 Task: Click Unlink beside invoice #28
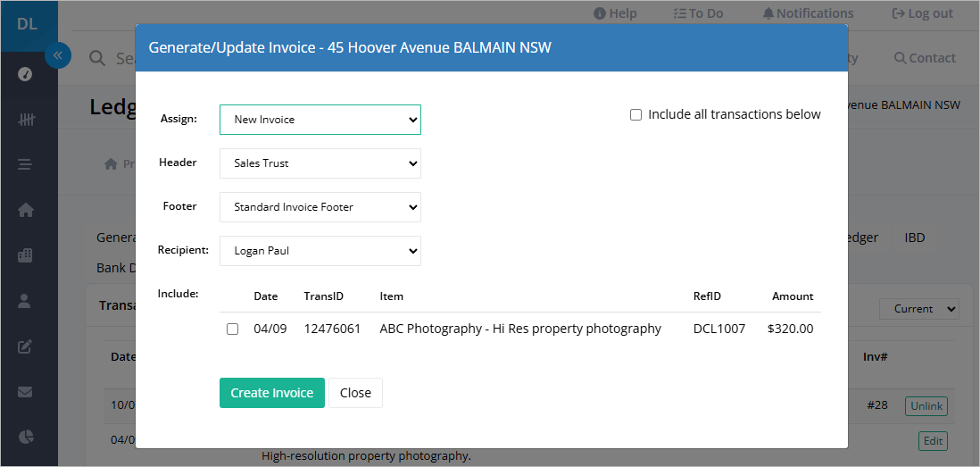pos(926,406)
